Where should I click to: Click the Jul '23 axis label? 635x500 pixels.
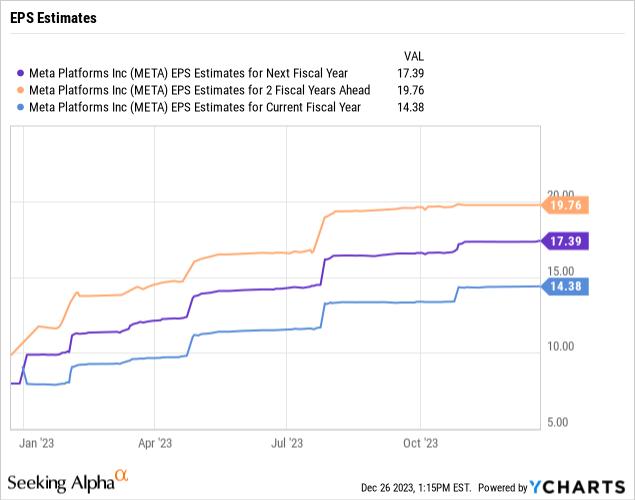click(x=287, y=440)
